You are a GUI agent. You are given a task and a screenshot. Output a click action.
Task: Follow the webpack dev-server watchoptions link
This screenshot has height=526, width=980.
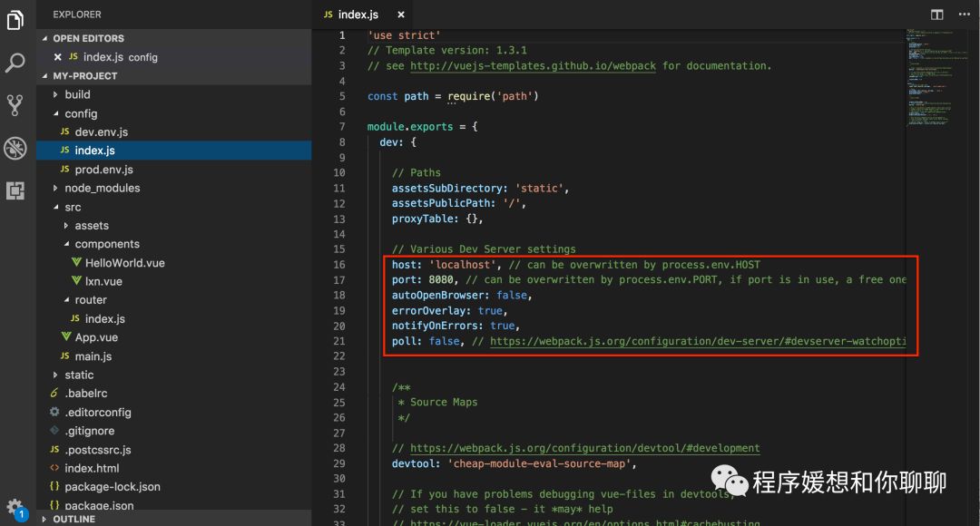point(698,341)
